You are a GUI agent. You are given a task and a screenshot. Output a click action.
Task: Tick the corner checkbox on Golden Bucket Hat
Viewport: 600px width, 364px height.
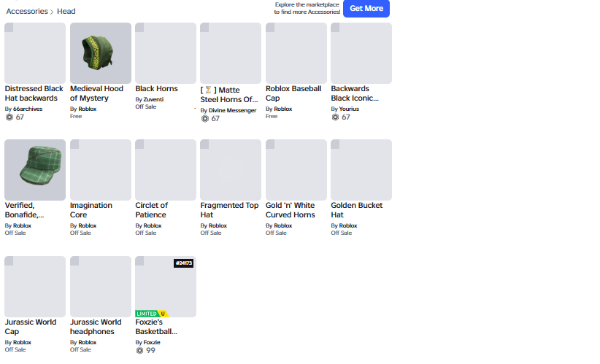pos(335,144)
